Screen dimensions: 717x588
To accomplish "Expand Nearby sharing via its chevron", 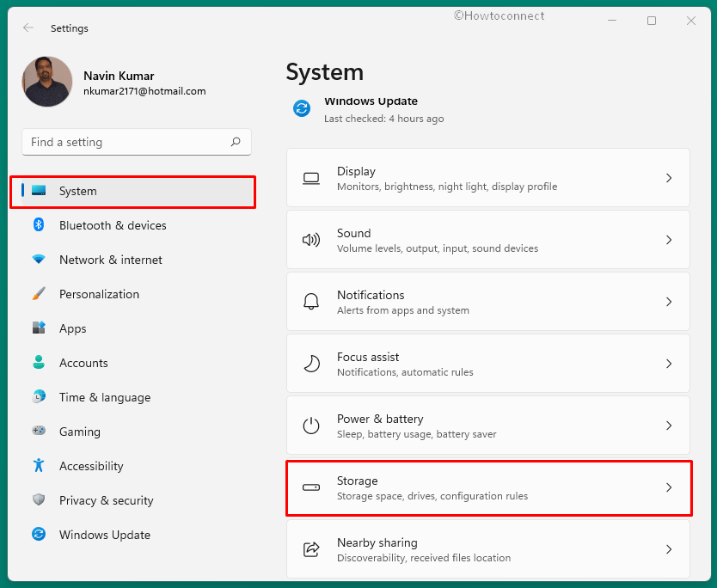I will [x=669, y=549].
